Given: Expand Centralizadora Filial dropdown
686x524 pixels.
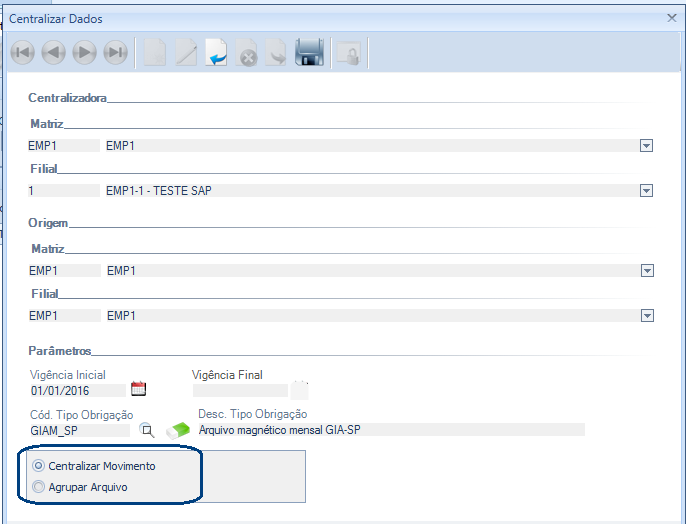Looking at the screenshot, I should click(646, 191).
